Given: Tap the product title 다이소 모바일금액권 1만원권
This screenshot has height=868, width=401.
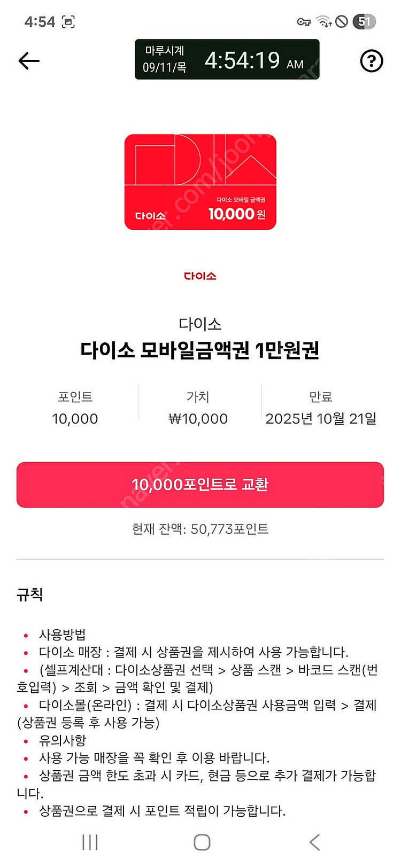Looking at the screenshot, I should pyautogui.click(x=200, y=350).
